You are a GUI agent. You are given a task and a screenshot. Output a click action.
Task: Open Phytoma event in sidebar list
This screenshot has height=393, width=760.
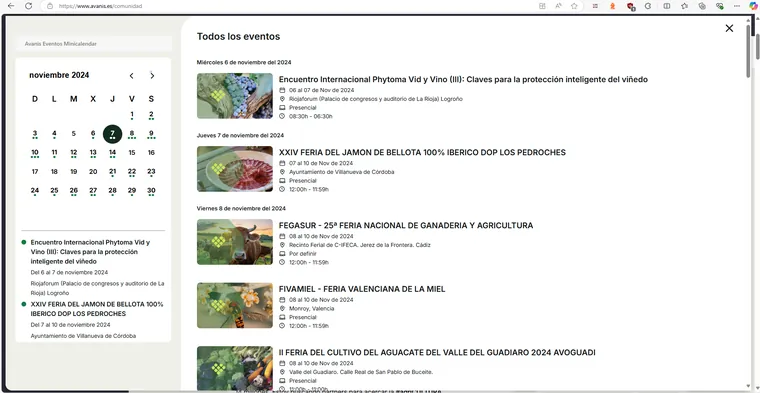(90, 252)
